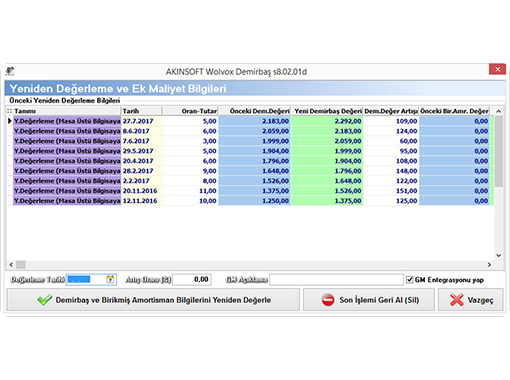Toggle GM Entegrasyonu yap checkbox
Screen dimensions: 510x380
click(410, 280)
